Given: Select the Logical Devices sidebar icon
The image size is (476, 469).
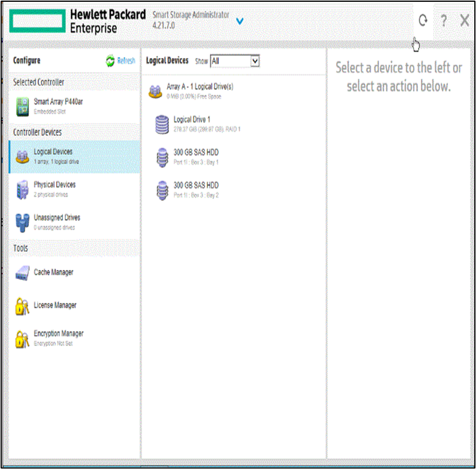Looking at the screenshot, I should (22, 157).
